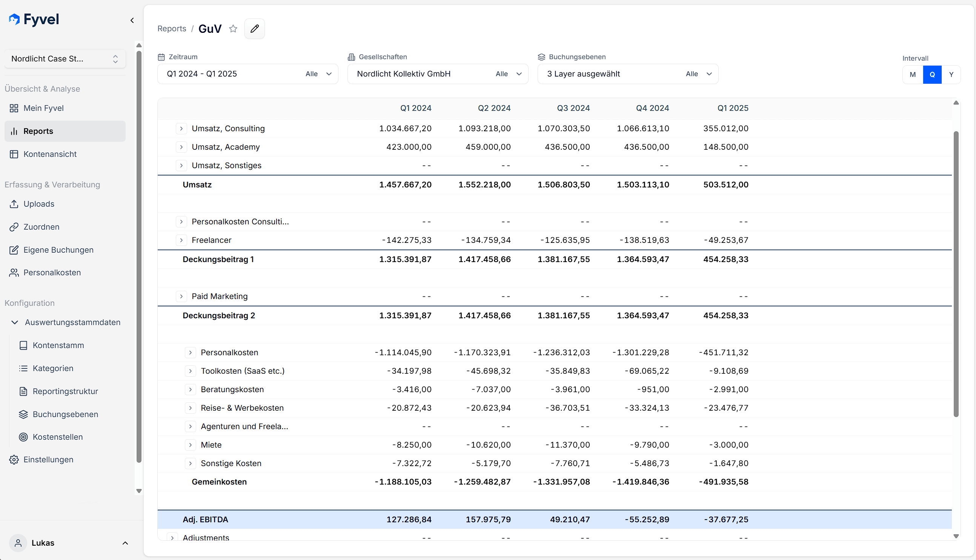Go to Uploads page
The width and height of the screenshot is (976, 560).
[65, 204]
